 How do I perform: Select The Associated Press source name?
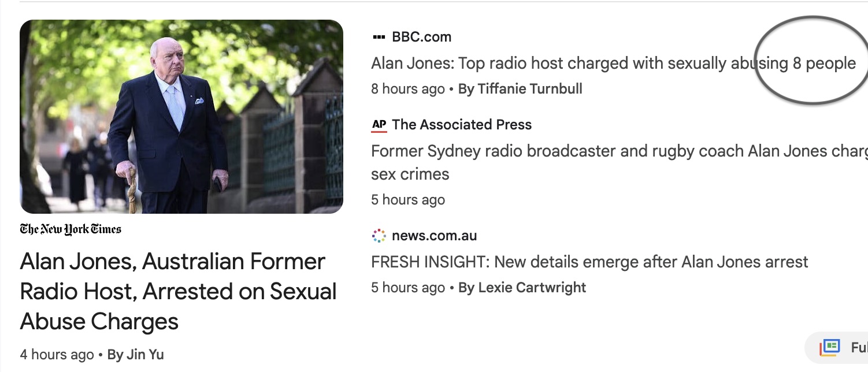point(462,125)
